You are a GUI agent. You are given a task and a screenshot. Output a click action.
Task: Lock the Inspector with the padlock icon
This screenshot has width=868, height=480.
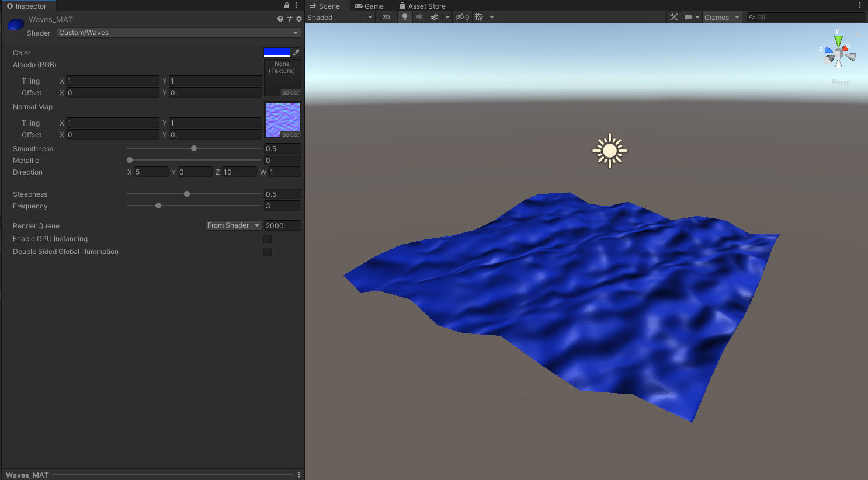click(x=287, y=6)
